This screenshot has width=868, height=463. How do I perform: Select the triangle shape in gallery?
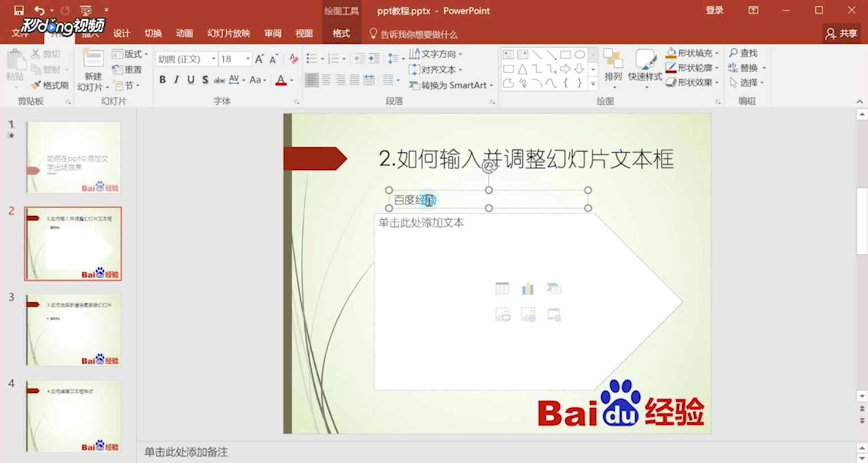[x=522, y=69]
